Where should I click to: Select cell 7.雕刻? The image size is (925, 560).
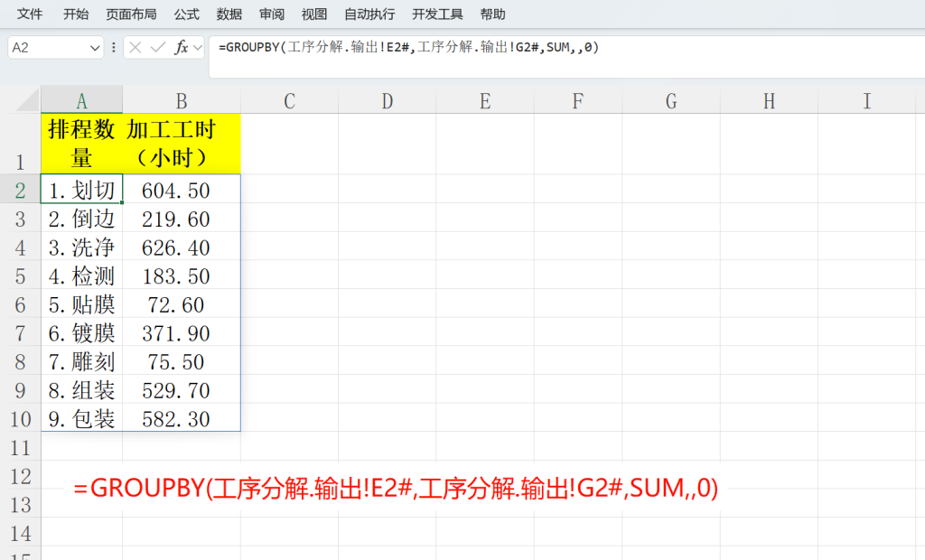81,360
